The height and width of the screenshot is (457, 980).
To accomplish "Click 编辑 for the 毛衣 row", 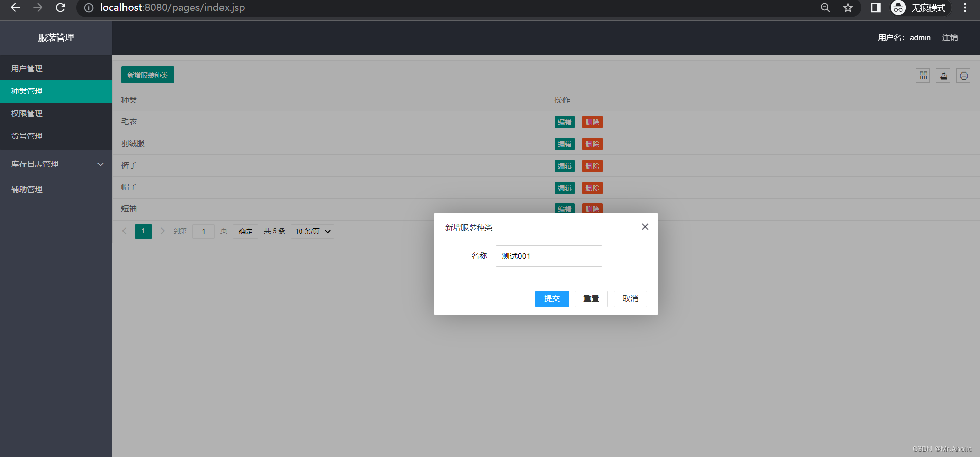I will point(565,122).
